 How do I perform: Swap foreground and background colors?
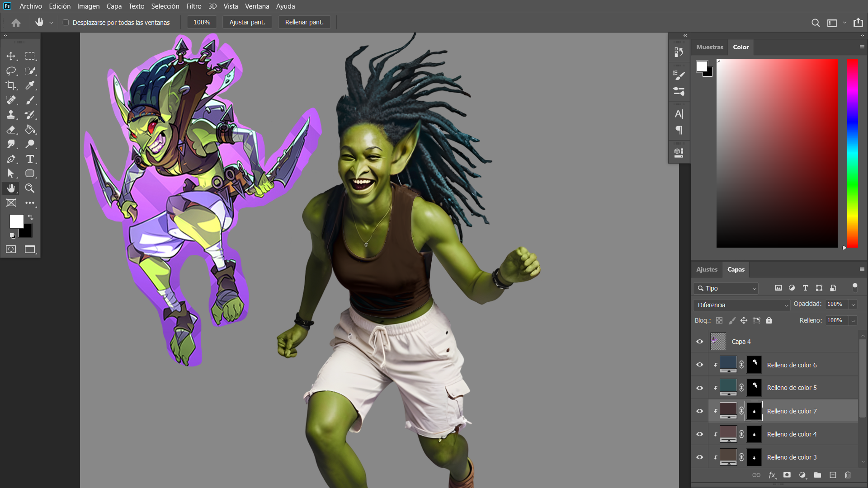(30, 217)
